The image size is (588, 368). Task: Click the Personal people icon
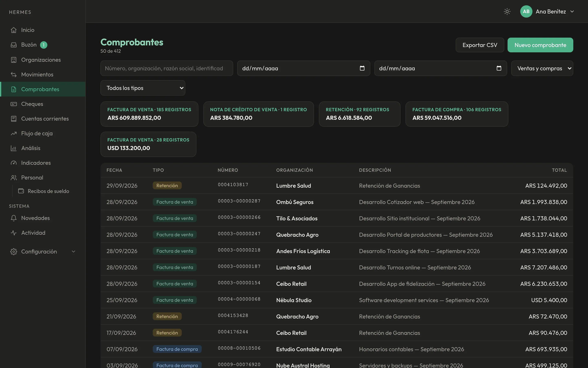click(x=14, y=178)
